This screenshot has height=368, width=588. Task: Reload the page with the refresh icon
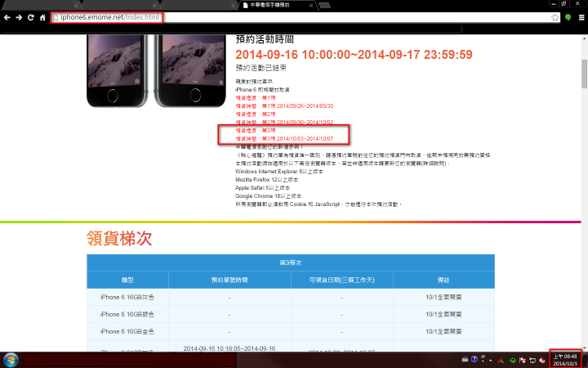coord(31,17)
